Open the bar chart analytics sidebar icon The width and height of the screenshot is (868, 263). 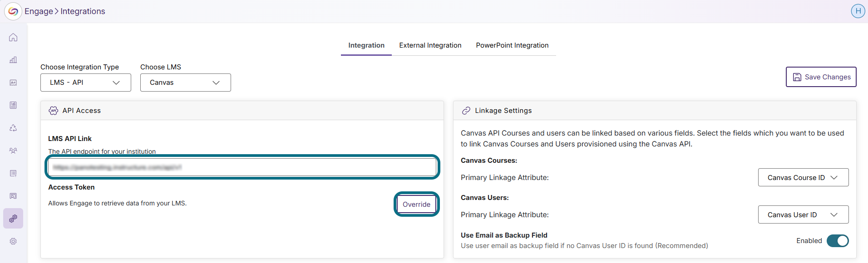click(13, 60)
